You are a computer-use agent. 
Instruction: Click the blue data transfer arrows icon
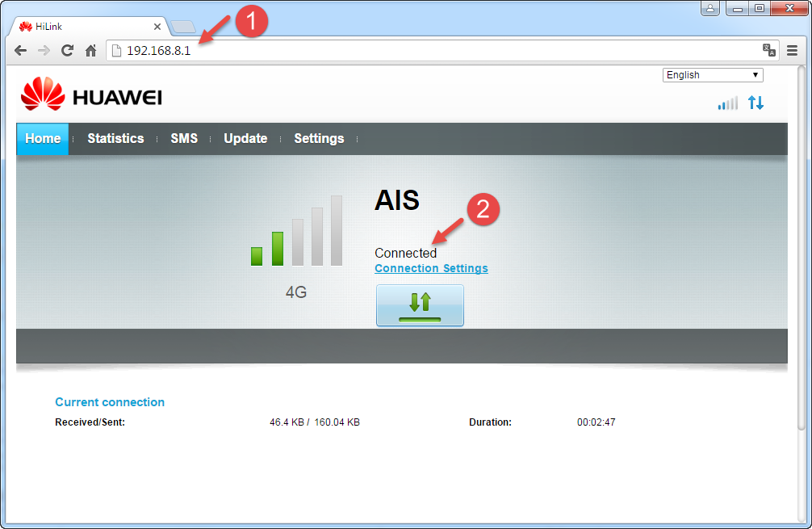(755, 103)
